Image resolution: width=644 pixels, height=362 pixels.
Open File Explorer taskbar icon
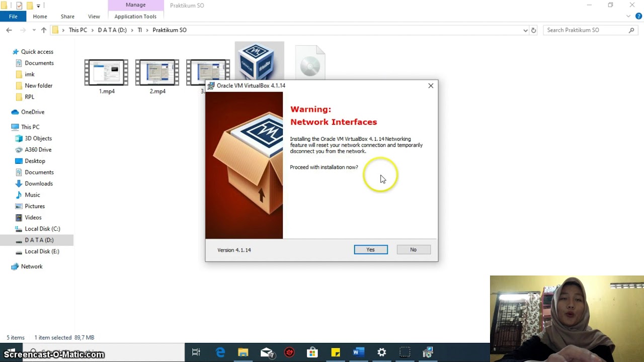click(x=243, y=352)
